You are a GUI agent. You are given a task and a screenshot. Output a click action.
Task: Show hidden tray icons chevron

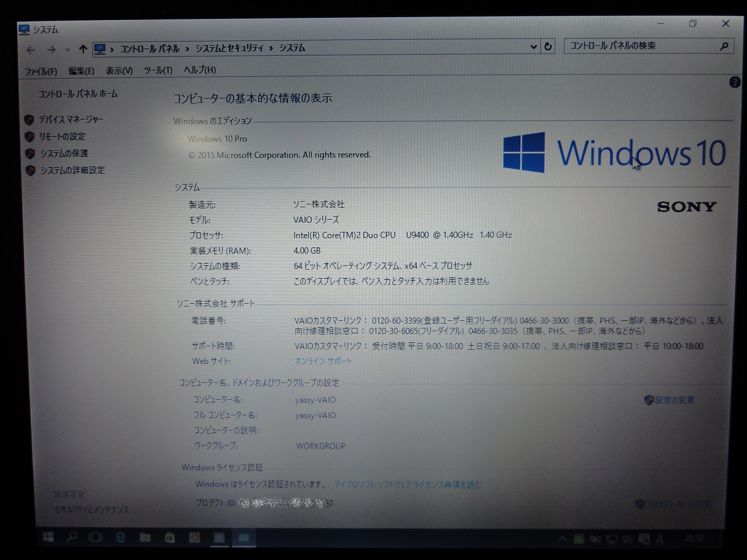click(562, 539)
